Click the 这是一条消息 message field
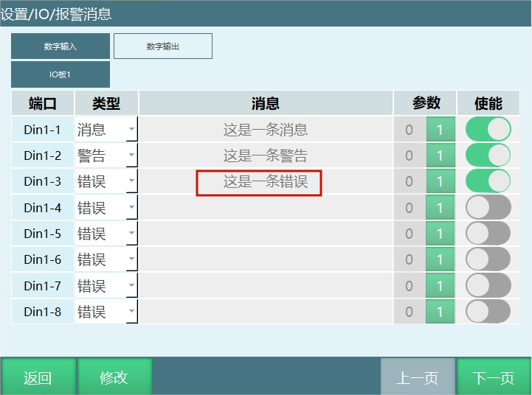The image size is (532, 395). (266, 129)
